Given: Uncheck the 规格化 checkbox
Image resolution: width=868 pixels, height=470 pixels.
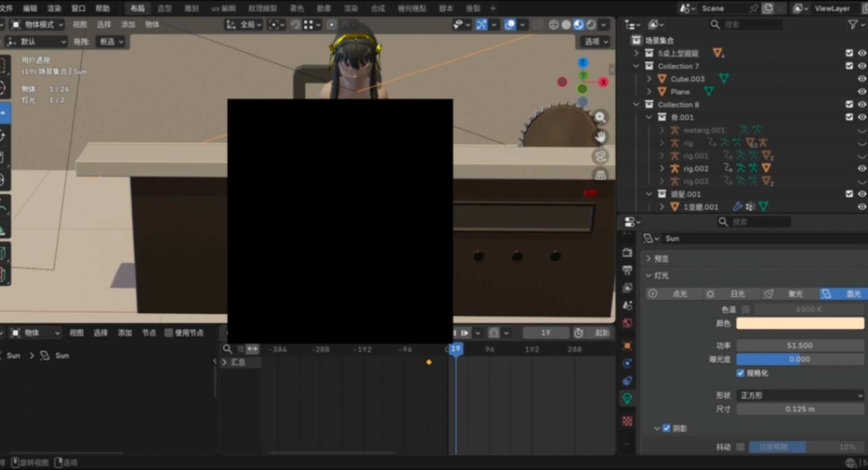Looking at the screenshot, I should click(740, 373).
